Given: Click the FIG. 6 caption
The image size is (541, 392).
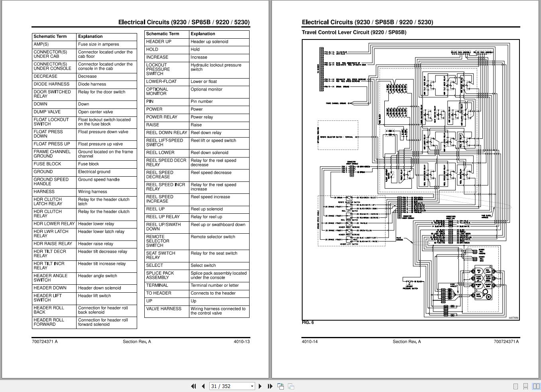Looking at the screenshot, I should tap(308, 322).
